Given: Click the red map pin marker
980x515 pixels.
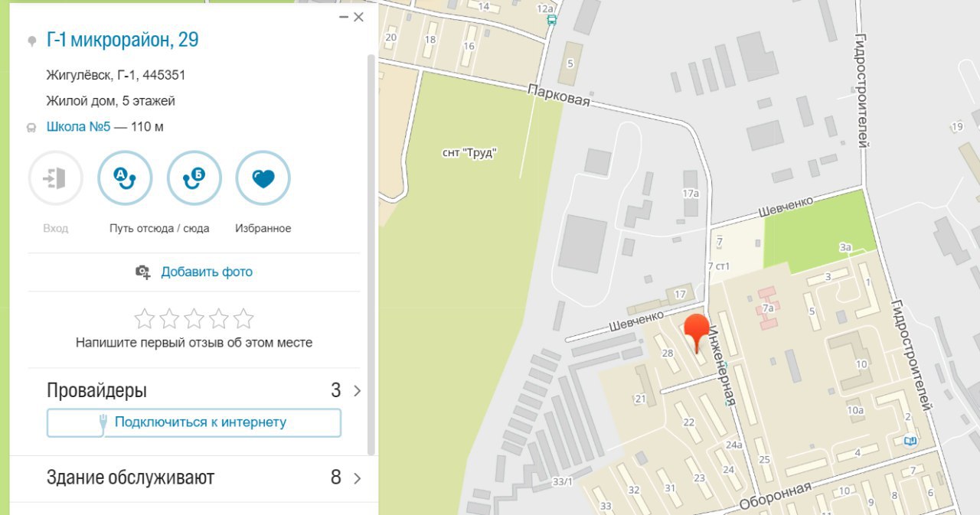Looking at the screenshot, I should (x=697, y=333).
